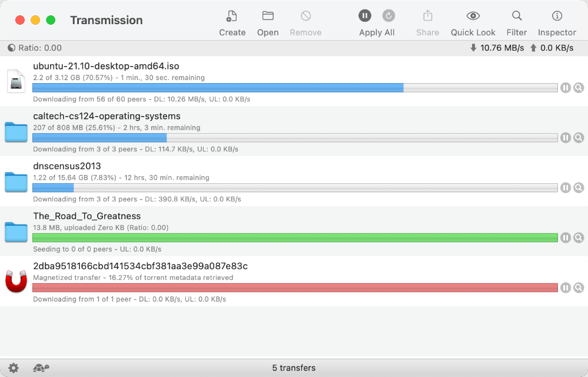The height and width of the screenshot is (377, 588).
Task: Show Quick Look eye icon
Action: point(473,16)
